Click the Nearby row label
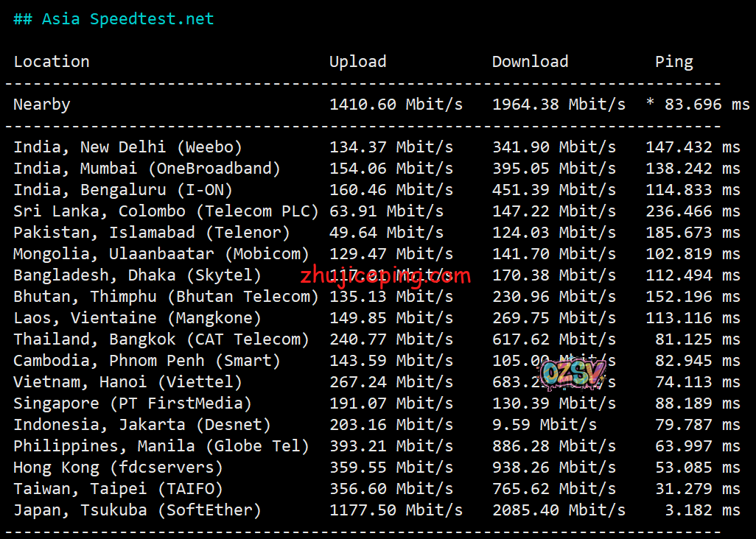 [x=42, y=105]
